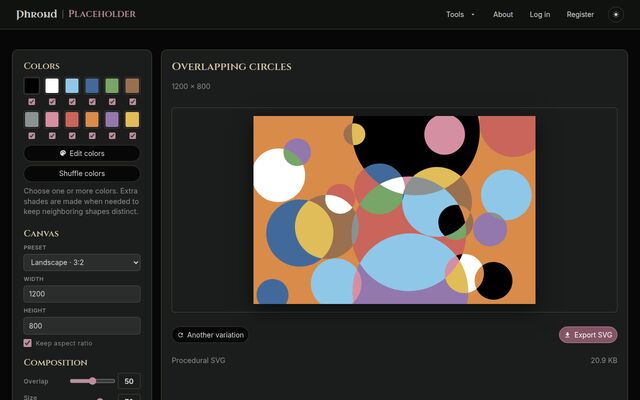Select the brown color swatch

pyautogui.click(x=132, y=86)
